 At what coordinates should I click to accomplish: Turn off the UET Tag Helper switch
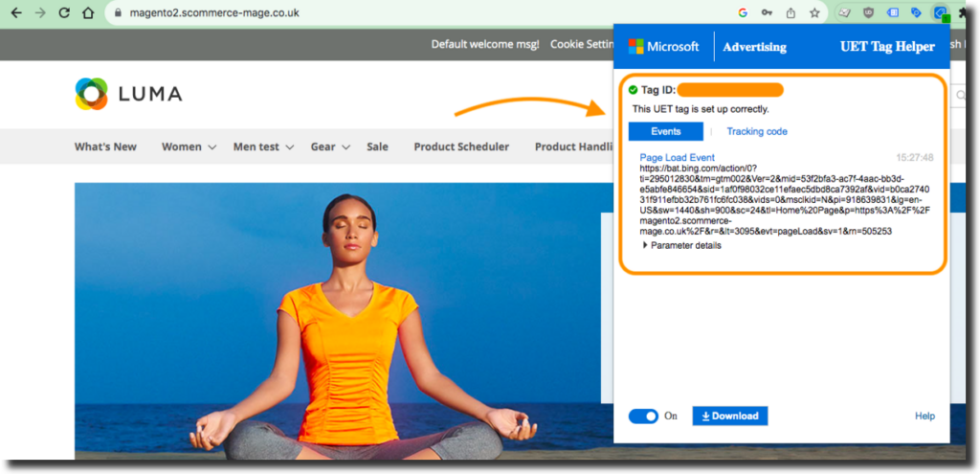(643, 417)
